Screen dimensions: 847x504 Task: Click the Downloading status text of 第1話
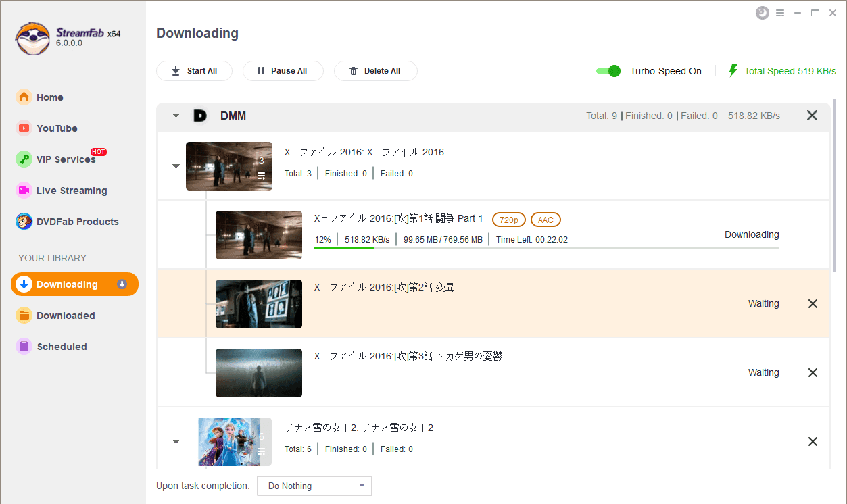tap(752, 235)
